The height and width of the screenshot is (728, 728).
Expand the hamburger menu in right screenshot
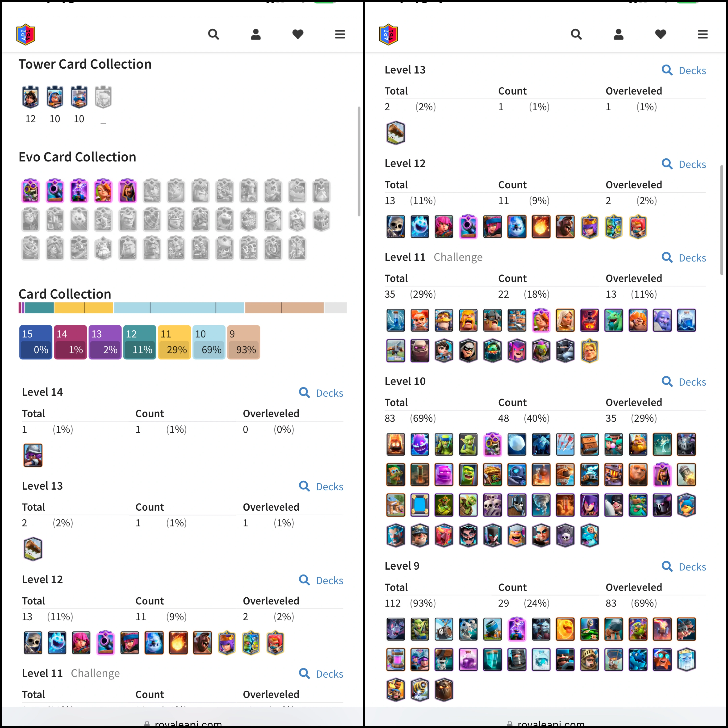point(702,34)
